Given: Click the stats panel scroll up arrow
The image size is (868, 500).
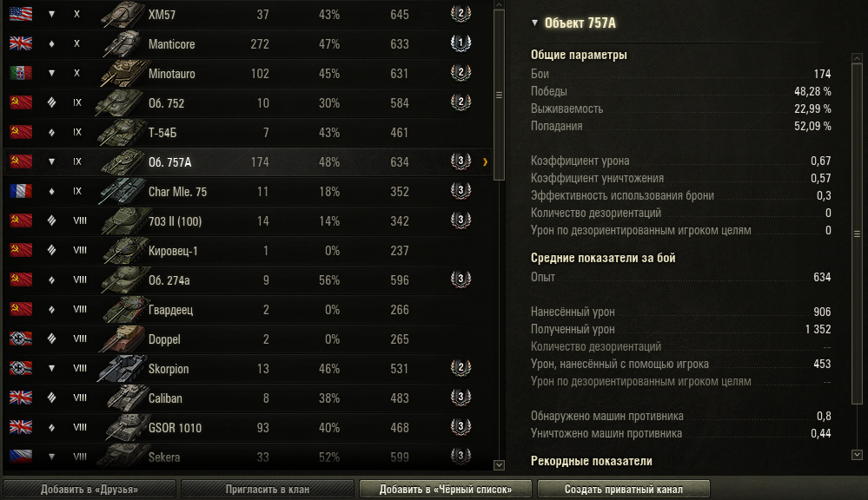Looking at the screenshot, I should coord(857,58).
